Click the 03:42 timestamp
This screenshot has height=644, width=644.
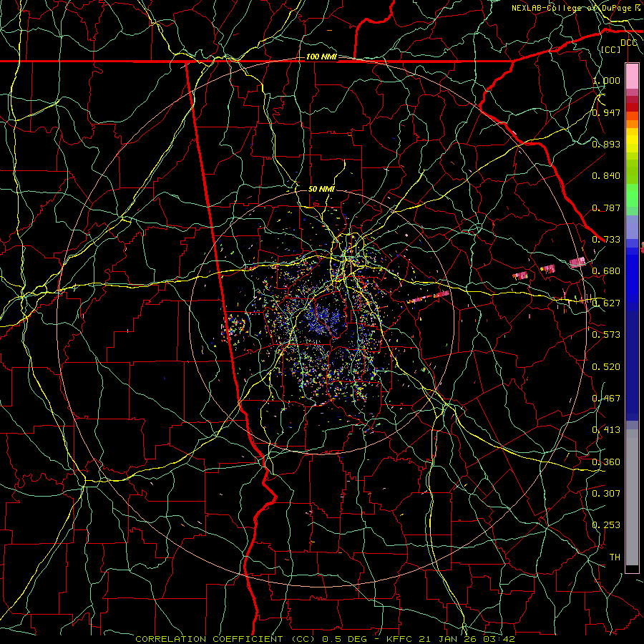click(x=498, y=639)
